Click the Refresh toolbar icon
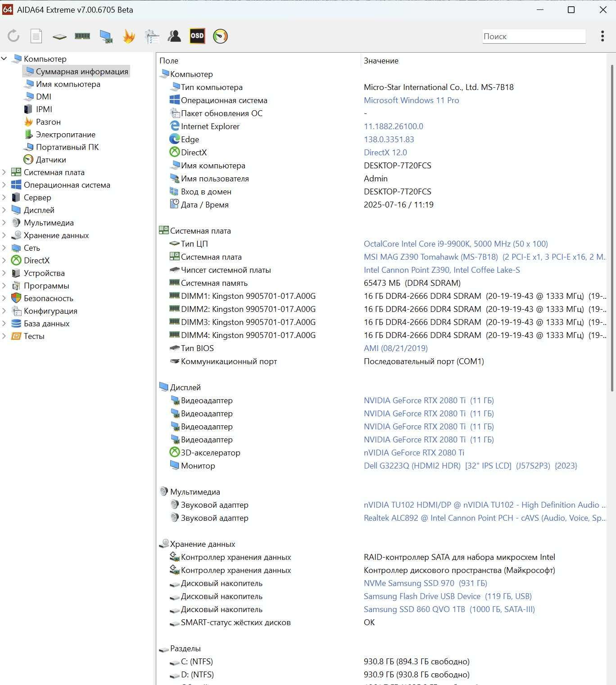The width and height of the screenshot is (616, 685). 14,36
